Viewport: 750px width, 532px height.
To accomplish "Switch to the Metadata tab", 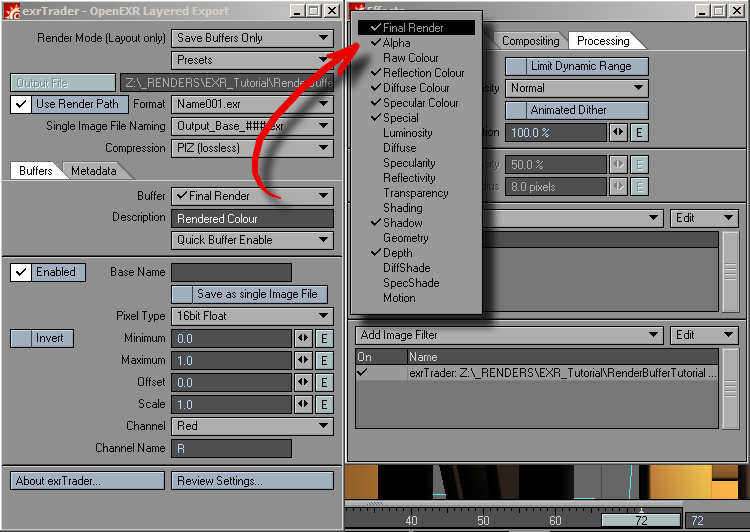I will (x=93, y=171).
